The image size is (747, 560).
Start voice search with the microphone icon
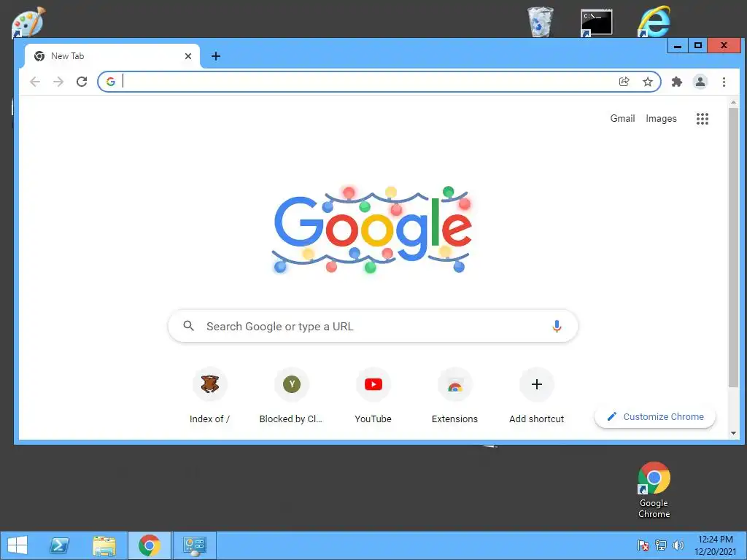[557, 326]
